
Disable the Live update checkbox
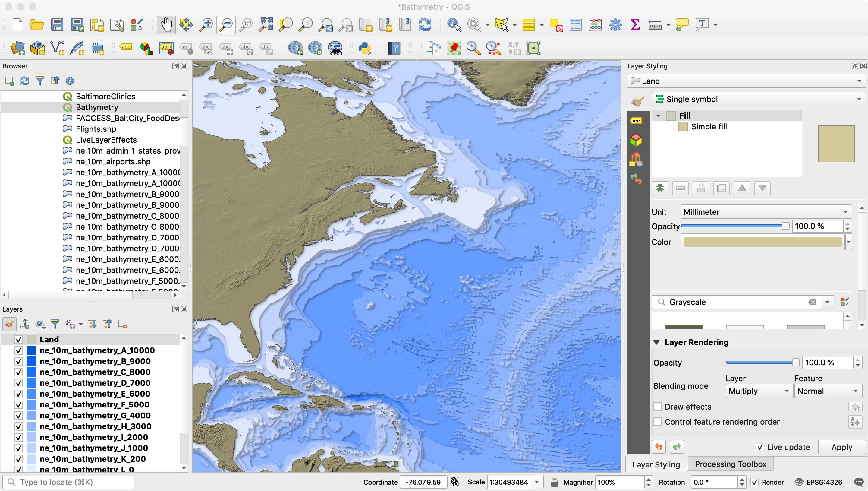coord(760,447)
